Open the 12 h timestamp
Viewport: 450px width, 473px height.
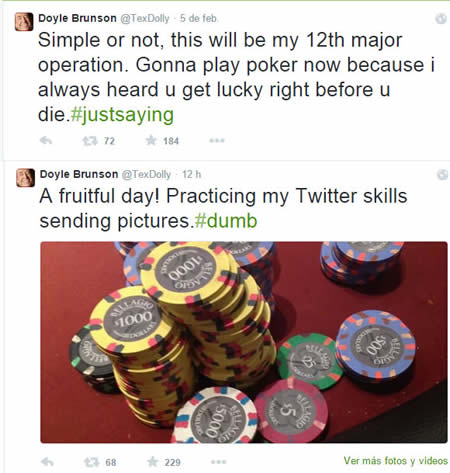(x=192, y=174)
